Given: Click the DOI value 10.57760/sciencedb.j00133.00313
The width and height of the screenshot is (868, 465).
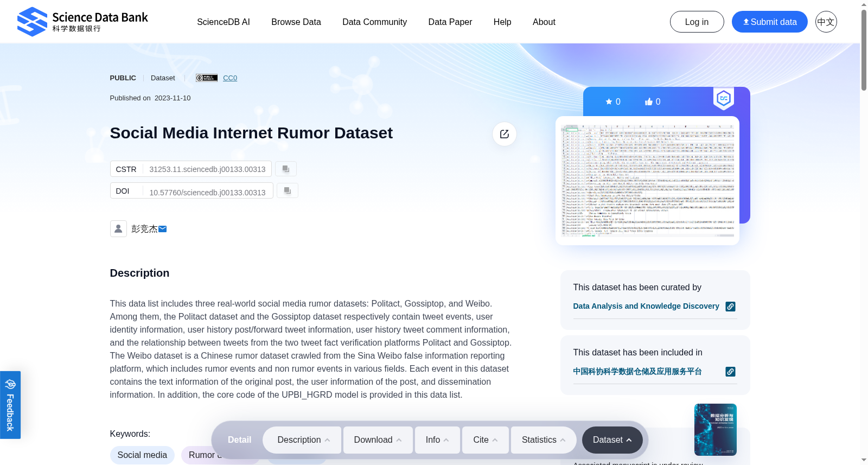Looking at the screenshot, I should [208, 193].
